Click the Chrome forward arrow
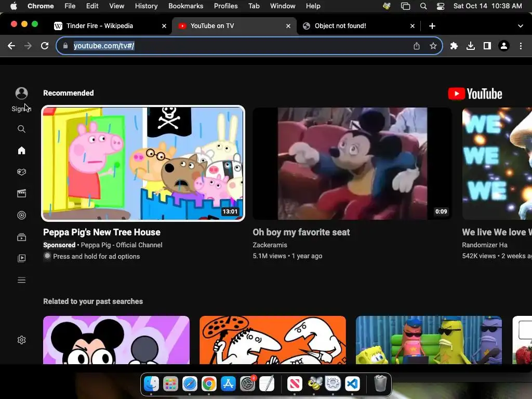This screenshot has width=532, height=399. pos(28,46)
